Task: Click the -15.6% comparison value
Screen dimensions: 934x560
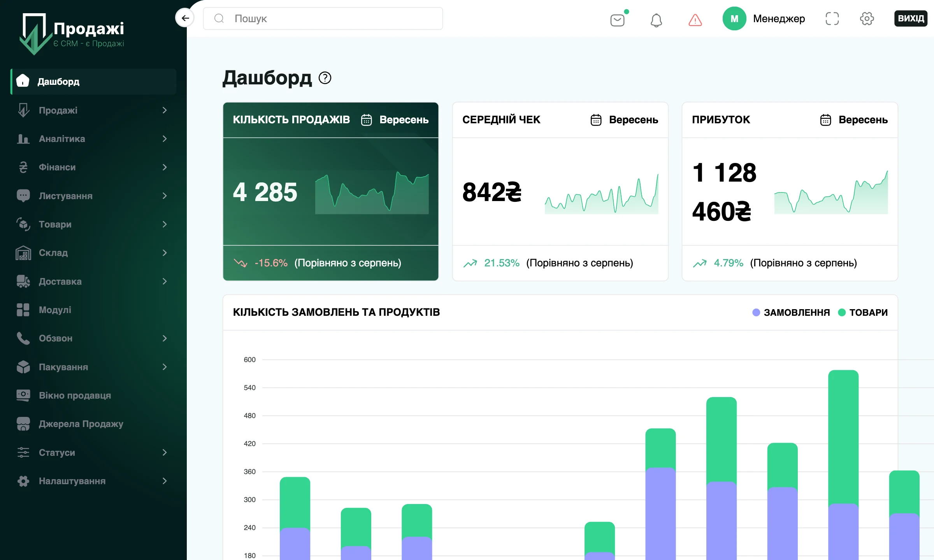Action: 271,263
